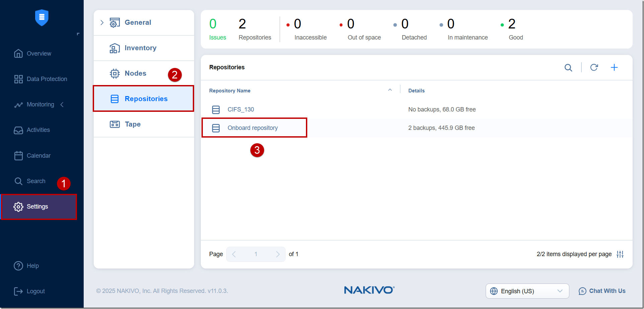Open the Nodes settings tab
This screenshot has width=644, height=309.
pyautogui.click(x=144, y=73)
